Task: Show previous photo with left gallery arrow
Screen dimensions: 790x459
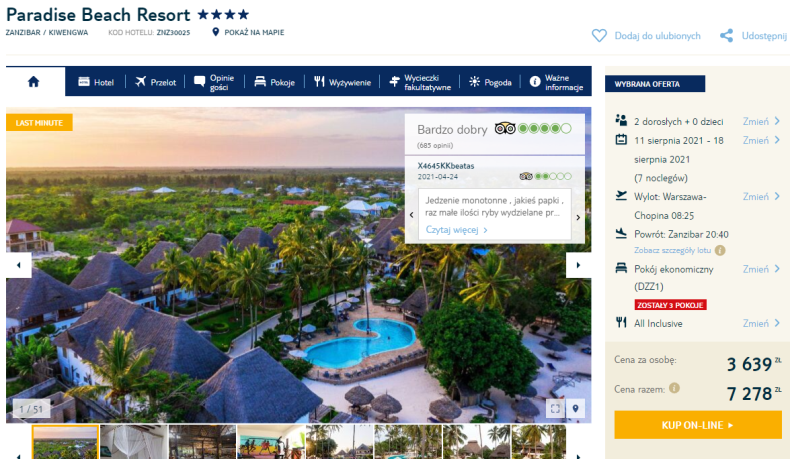Action: 19,265
